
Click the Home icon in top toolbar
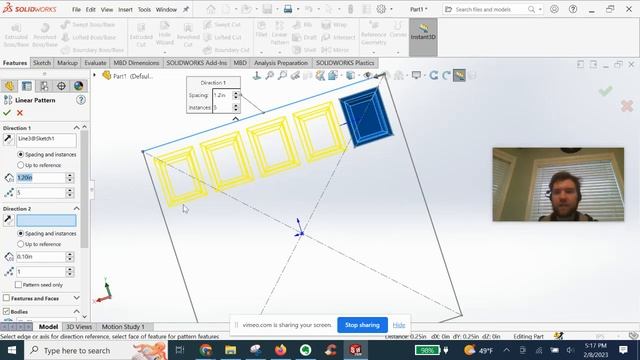(211, 9)
